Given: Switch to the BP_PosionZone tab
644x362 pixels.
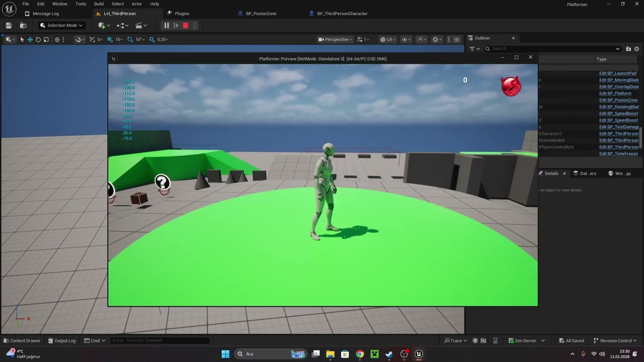Looking at the screenshot, I should click(261, 14).
